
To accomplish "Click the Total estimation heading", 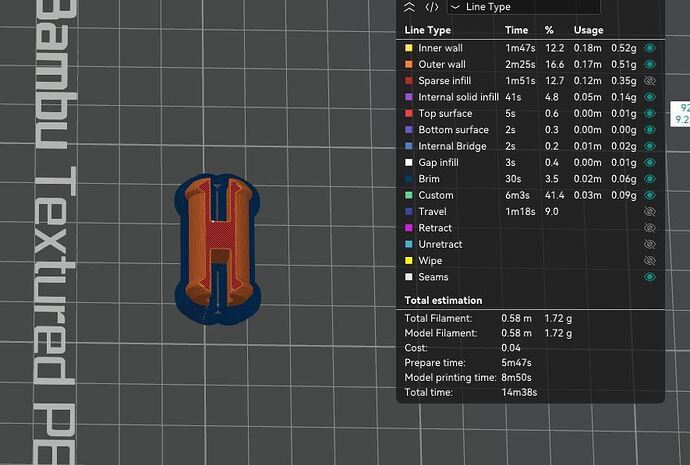I will pos(443,300).
